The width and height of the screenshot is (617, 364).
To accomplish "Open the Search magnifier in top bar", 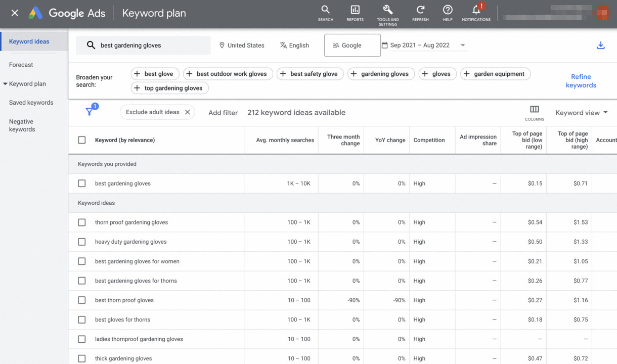I will coord(326,13).
